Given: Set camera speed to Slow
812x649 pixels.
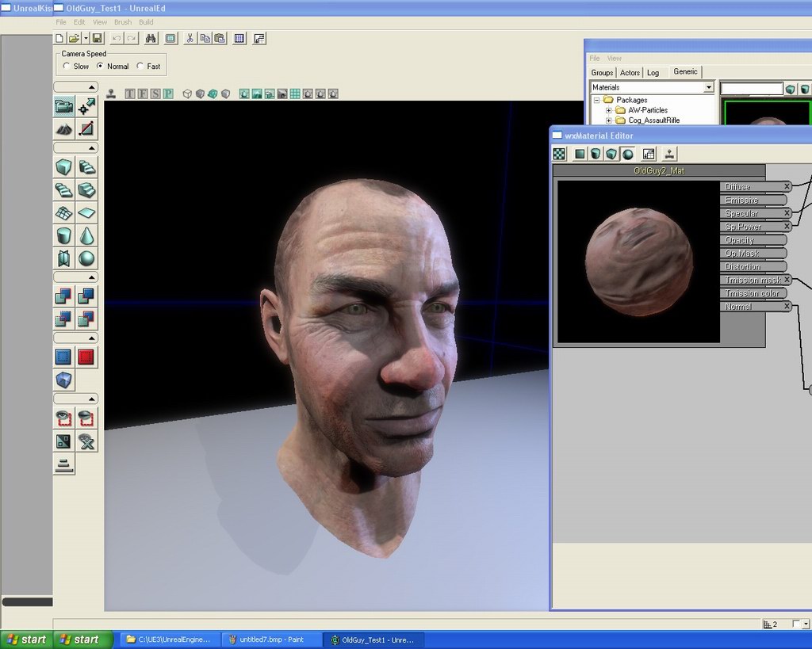Looking at the screenshot, I should [x=67, y=67].
